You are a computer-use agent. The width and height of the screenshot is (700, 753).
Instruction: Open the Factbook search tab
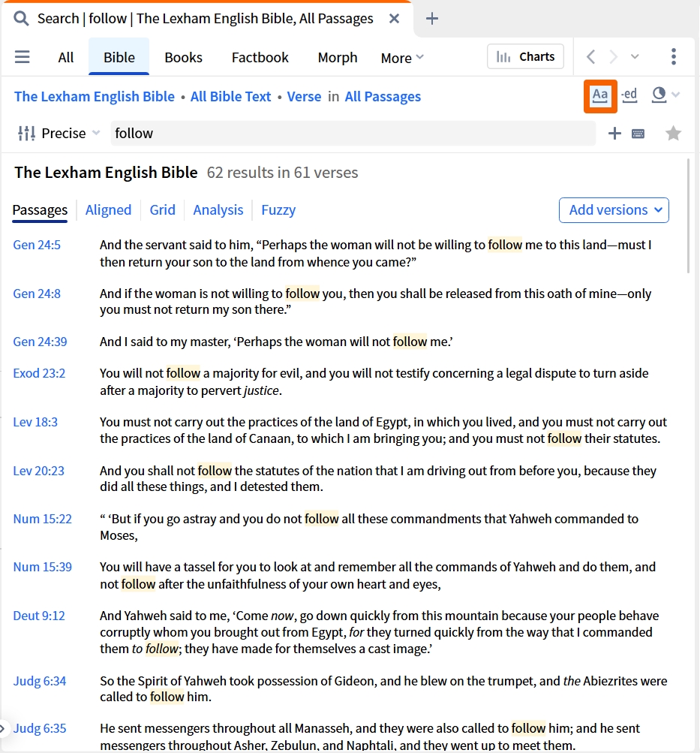click(x=260, y=58)
